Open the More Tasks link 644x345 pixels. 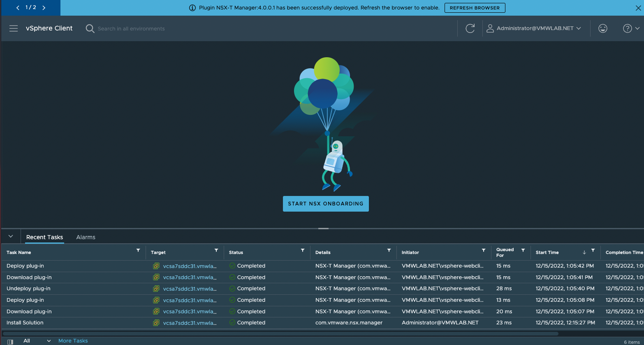pyautogui.click(x=73, y=341)
